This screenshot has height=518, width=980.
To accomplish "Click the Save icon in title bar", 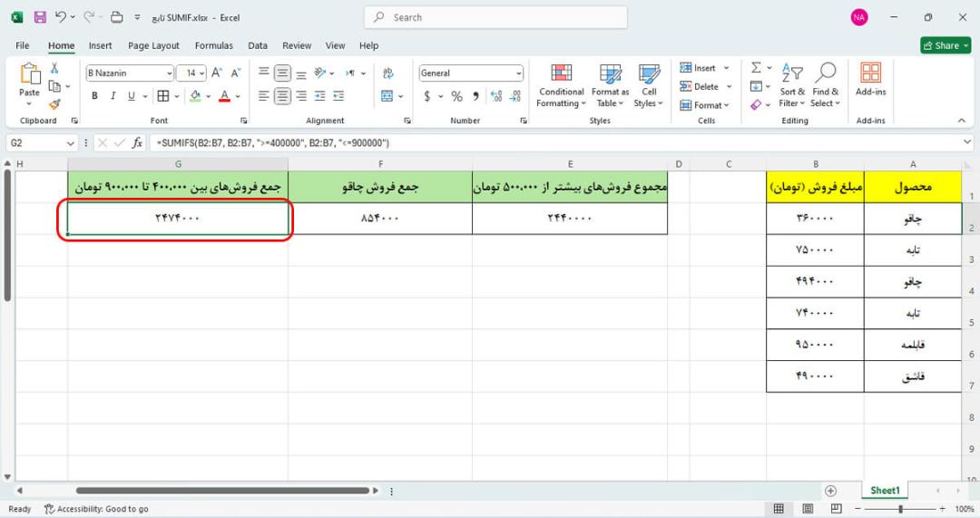I will 40,17.
